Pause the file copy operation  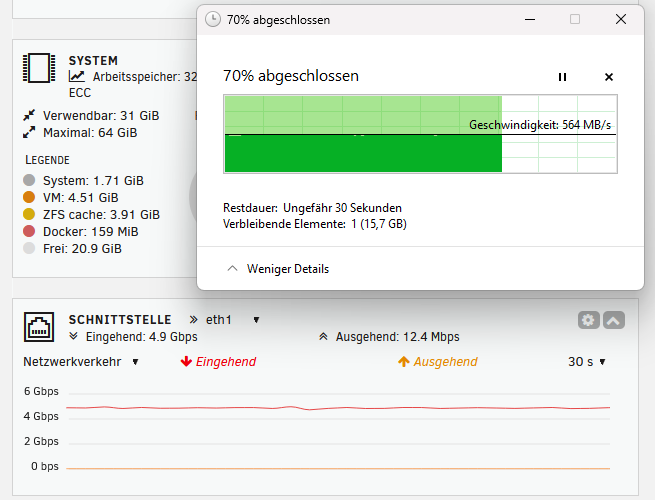(562, 77)
